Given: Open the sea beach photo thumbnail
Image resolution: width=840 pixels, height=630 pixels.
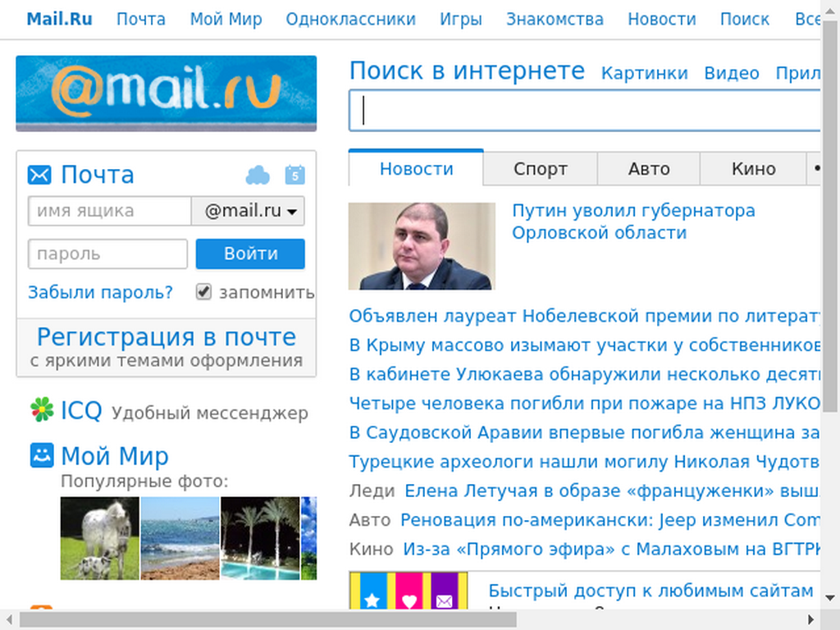Looking at the screenshot, I should coord(180,538).
